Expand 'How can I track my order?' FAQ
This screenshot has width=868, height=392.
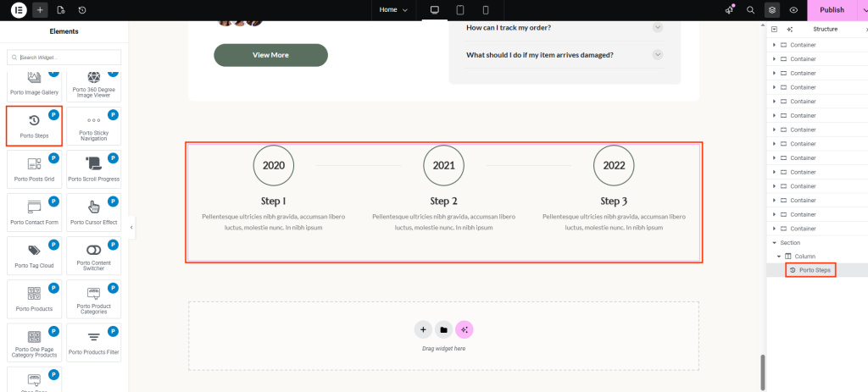[x=657, y=28]
